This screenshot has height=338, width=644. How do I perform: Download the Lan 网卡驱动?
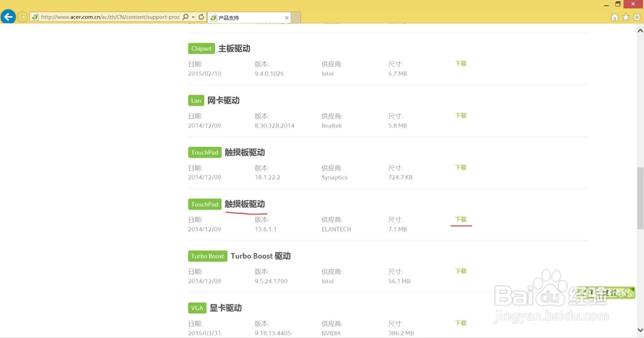click(461, 115)
